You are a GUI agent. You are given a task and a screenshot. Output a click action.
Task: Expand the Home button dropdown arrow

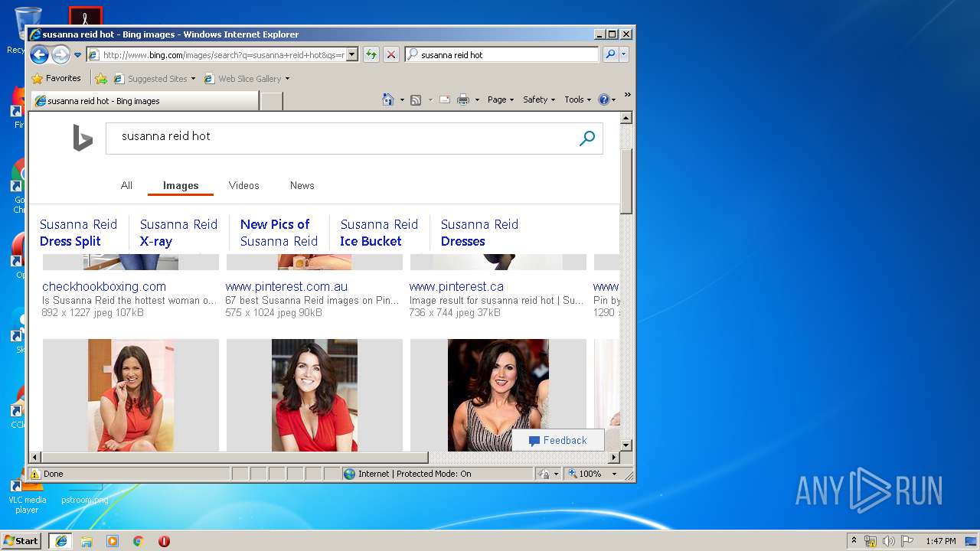click(402, 99)
